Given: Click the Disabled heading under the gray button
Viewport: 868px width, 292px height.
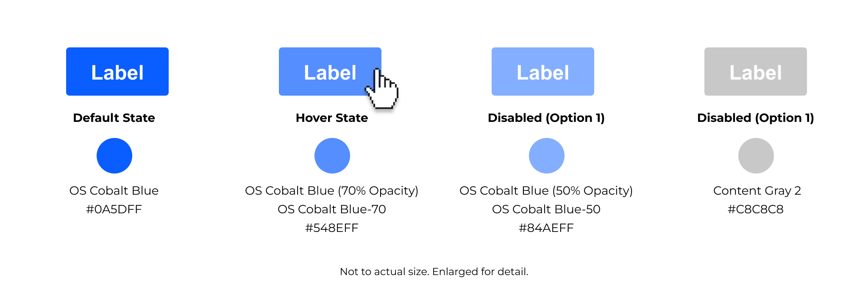Looking at the screenshot, I should [x=756, y=118].
